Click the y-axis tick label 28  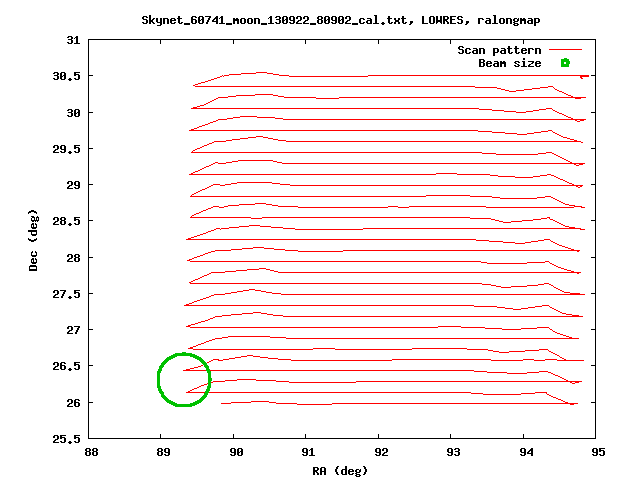(73, 258)
